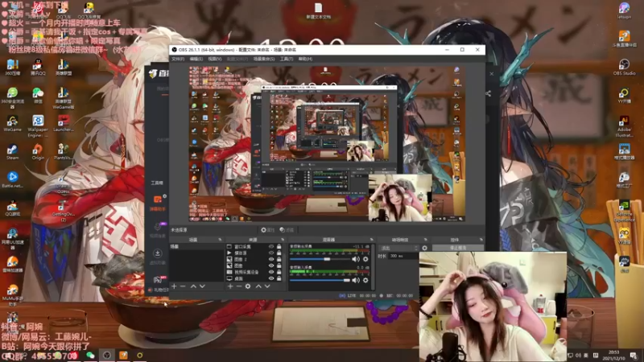The width and height of the screenshot is (644, 362).
Task: Click the 停止推流 button in controls
Action: 457,248
